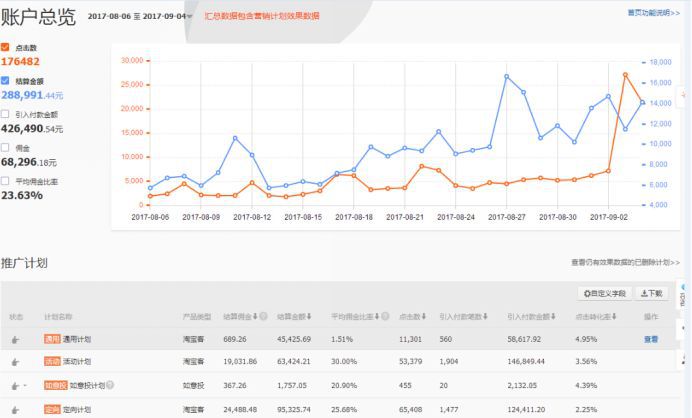Open 查看仍有效果数据的已删除计划 link

click(x=620, y=263)
